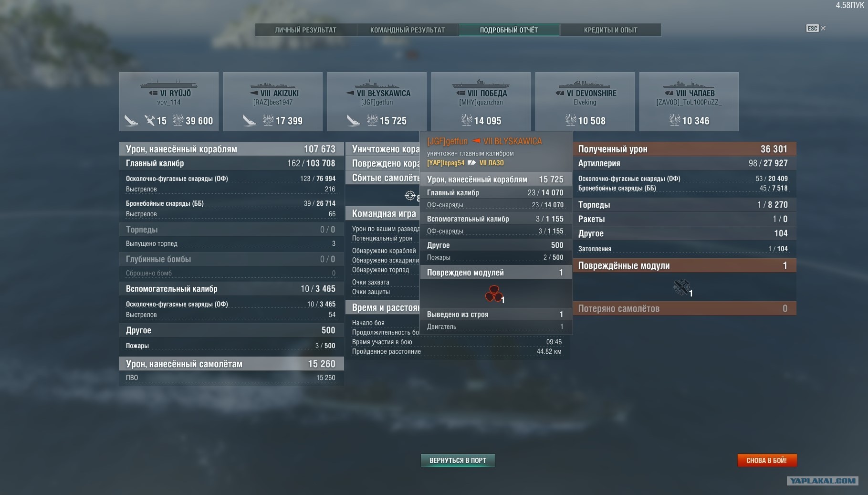Viewport: 868px width, 495px height.
Task: Click the crosshair icon under Сбитые самолёты
Action: 410,195
